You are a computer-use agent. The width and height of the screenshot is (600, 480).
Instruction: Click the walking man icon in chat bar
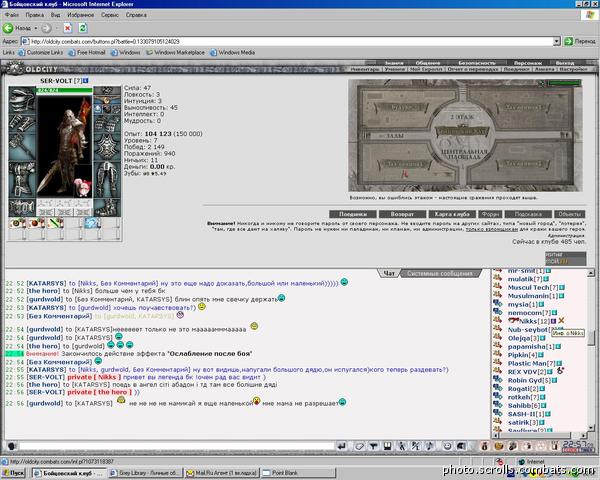pyautogui.click(x=402, y=446)
